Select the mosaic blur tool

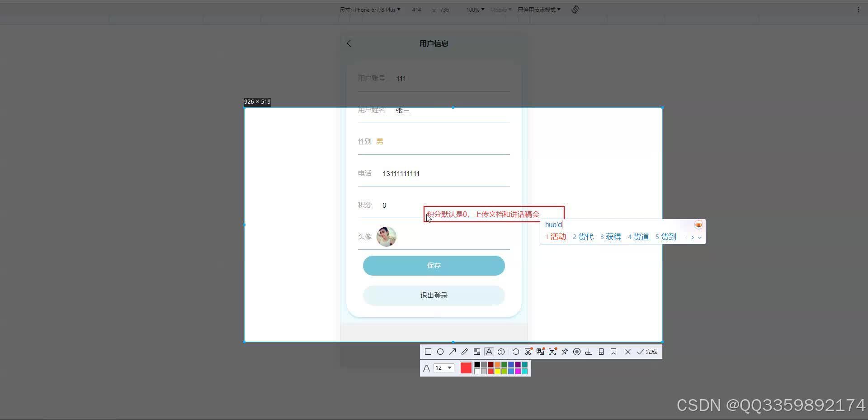coord(477,352)
